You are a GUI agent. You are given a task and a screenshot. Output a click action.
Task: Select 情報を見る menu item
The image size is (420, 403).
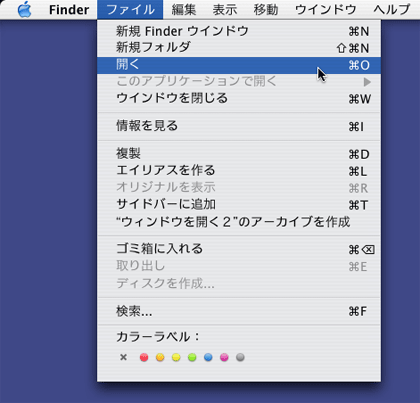(239, 126)
